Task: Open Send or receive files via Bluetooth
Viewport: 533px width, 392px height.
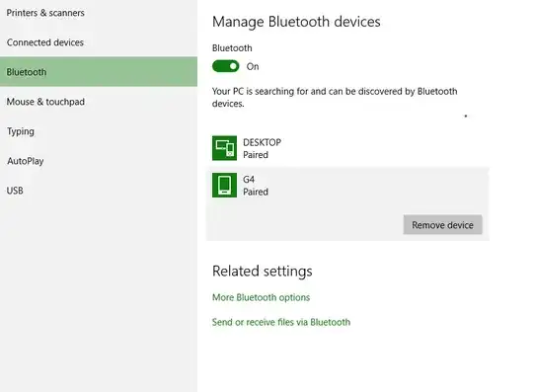Action: [281, 322]
